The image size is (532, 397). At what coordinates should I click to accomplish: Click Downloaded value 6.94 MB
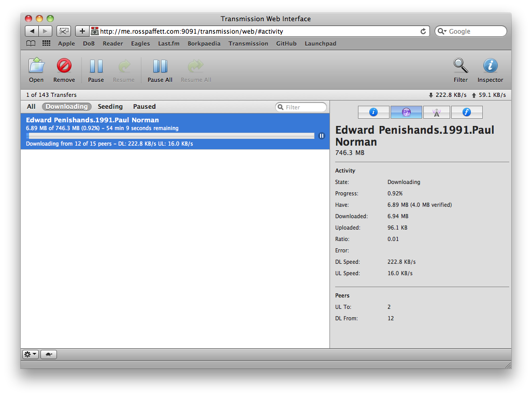click(x=398, y=216)
